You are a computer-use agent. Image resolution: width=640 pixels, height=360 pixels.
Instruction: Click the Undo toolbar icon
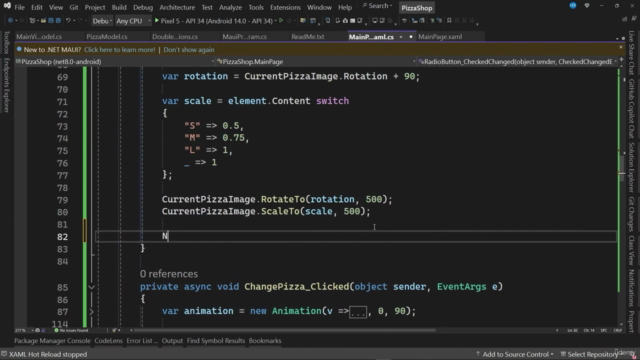pyautogui.click(x=68, y=20)
